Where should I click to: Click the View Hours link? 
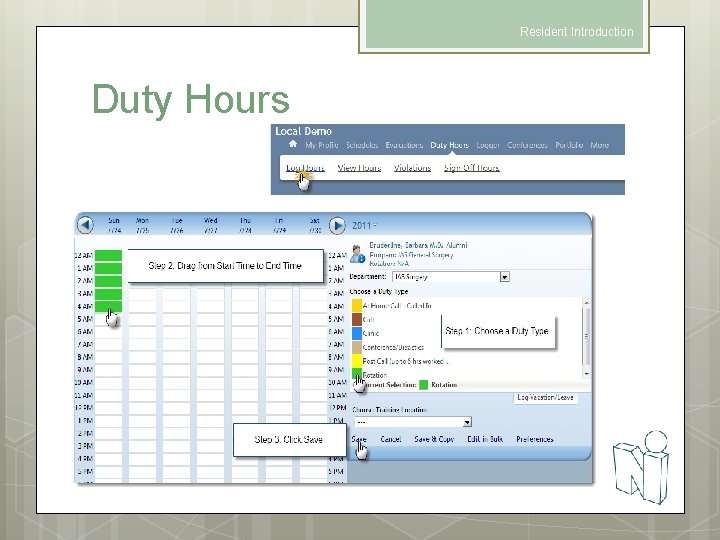(x=359, y=168)
